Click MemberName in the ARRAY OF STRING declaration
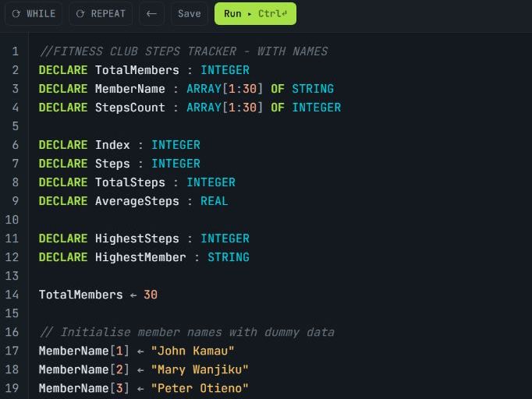This screenshot has height=399, width=532. [x=130, y=89]
